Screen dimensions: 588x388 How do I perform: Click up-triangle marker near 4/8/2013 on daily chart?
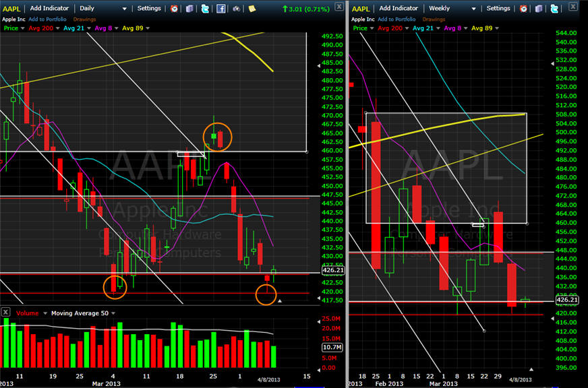coord(279,300)
